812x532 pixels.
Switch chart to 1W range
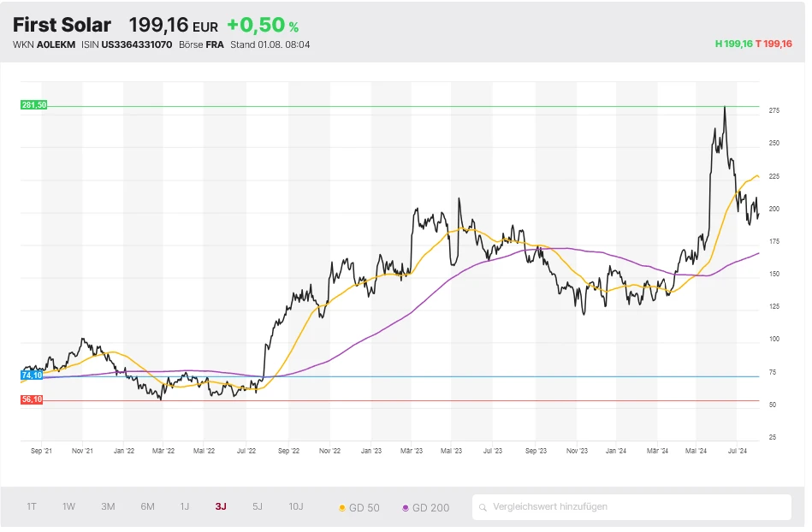pyautogui.click(x=69, y=506)
